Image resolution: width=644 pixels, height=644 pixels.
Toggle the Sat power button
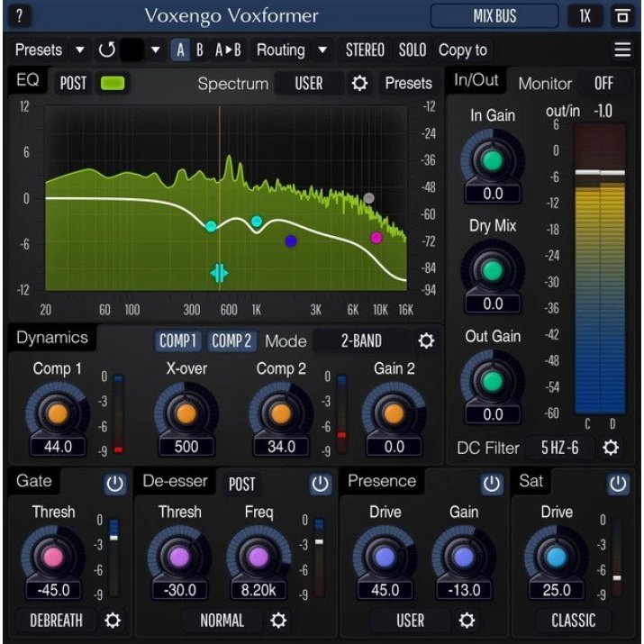[x=618, y=484]
